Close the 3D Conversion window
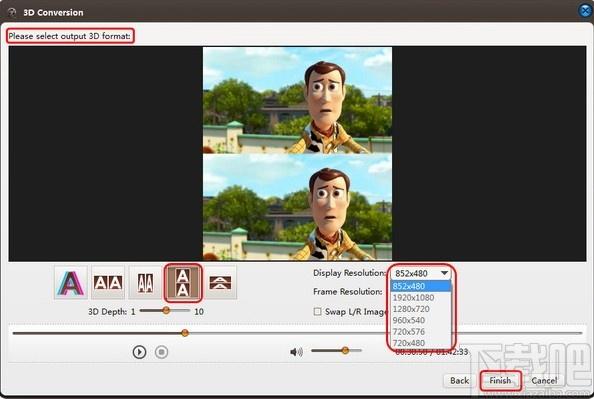 [x=586, y=11]
